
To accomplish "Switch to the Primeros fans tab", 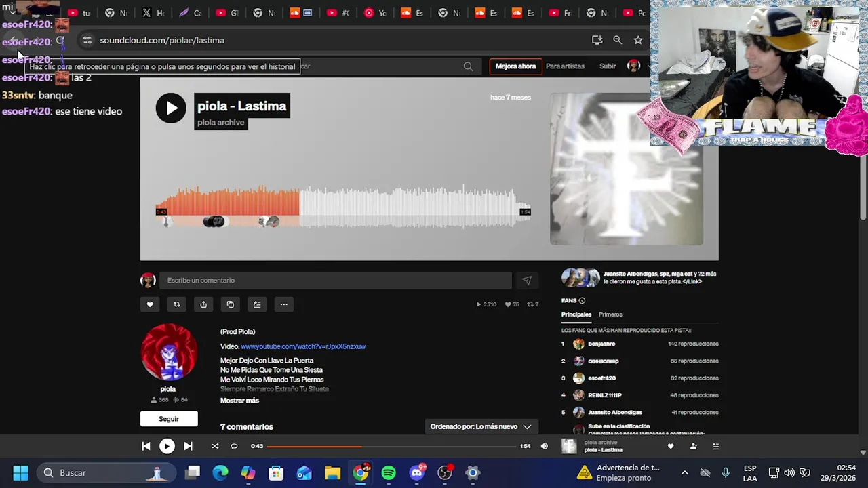I will tap(610, 314).
